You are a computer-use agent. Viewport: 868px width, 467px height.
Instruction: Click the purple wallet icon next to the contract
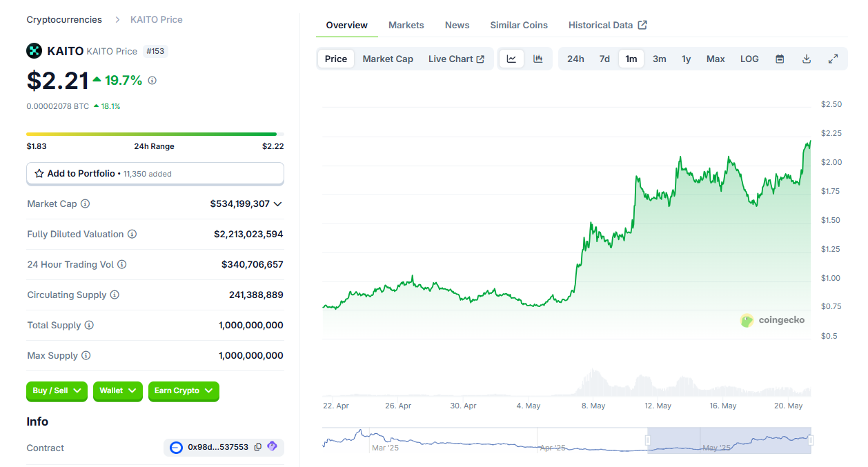click(272, 447)
